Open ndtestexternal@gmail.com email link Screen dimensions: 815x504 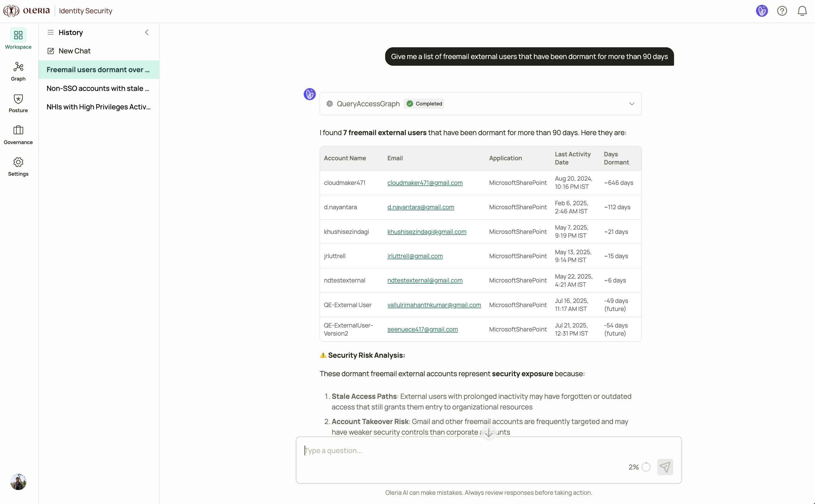[x=425, y=280]
